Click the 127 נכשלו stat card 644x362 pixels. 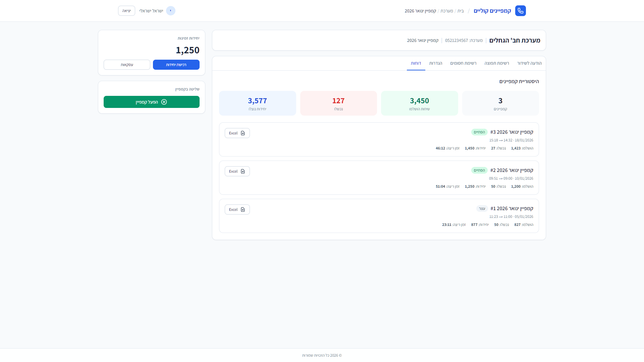click(x=338, y=103)
